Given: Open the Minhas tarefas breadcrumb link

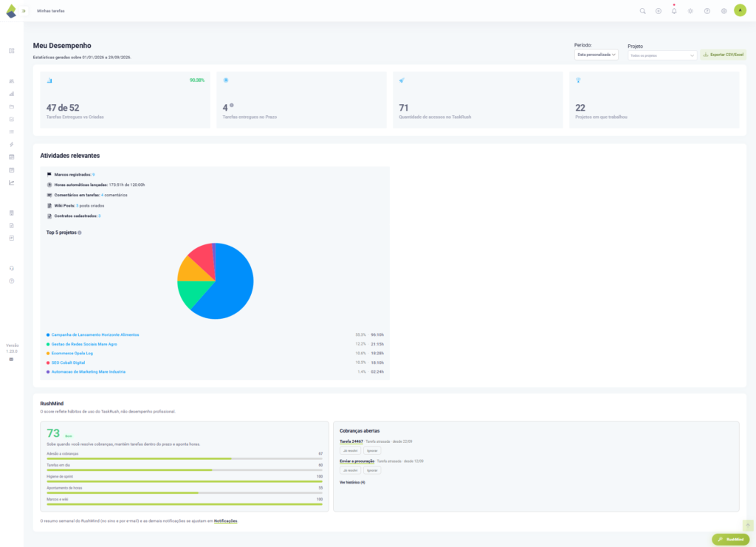Looking at the screenshot, I should 51,10.
